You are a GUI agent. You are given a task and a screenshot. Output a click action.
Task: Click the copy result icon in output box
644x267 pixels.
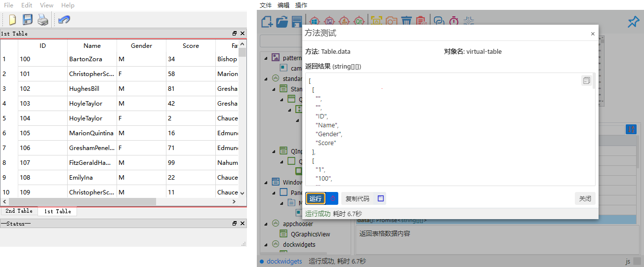[x=586, y=80]
